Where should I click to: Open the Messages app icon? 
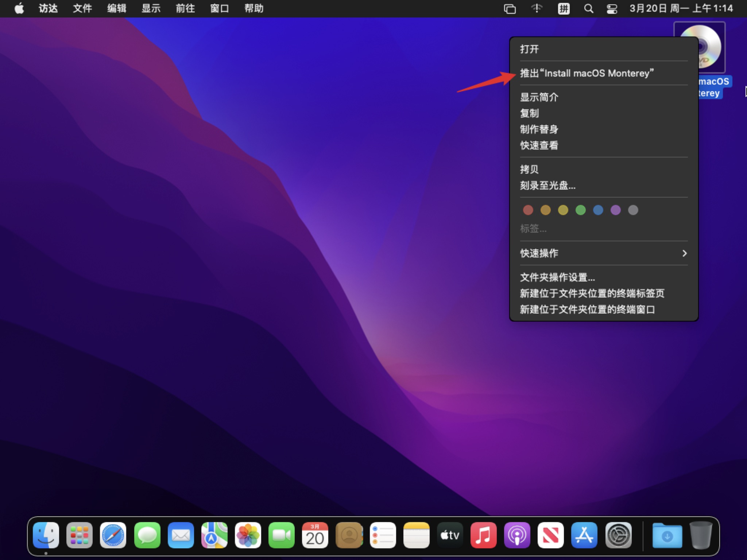tap(147, 535)
